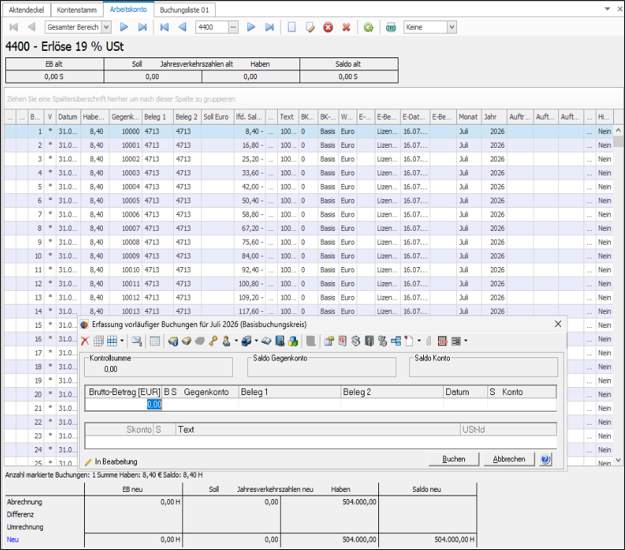Select the Arbeitskonto tab

[128, 9]
